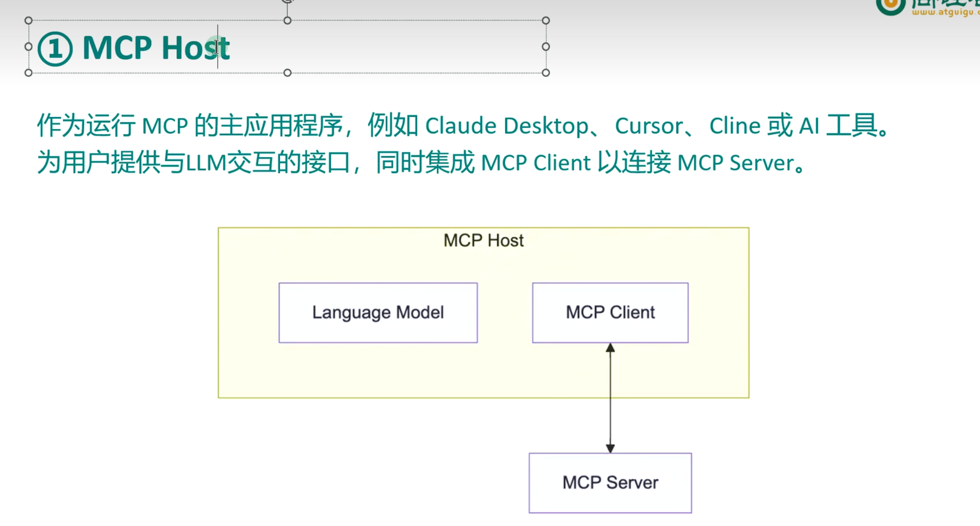Click the bottom-right resize handle of title box
The height and width of the screenshot is (526, 980).
coord(546,73)
